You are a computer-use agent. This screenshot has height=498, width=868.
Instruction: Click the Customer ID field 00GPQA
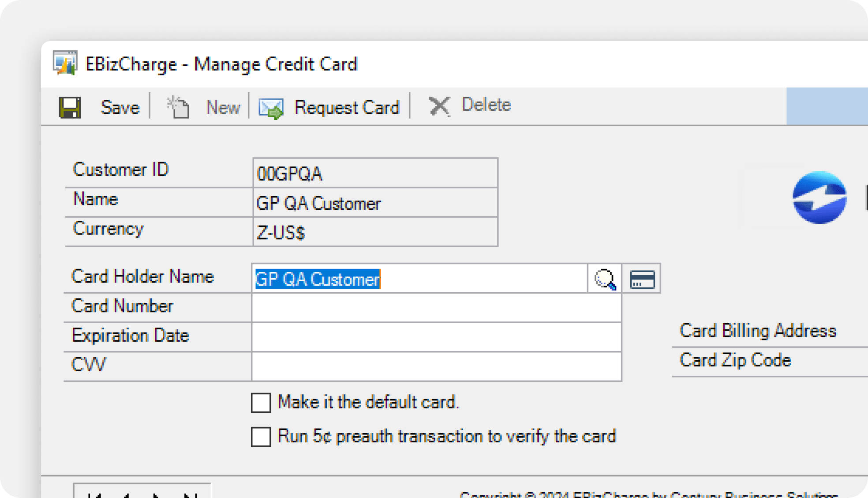[375, 174]
